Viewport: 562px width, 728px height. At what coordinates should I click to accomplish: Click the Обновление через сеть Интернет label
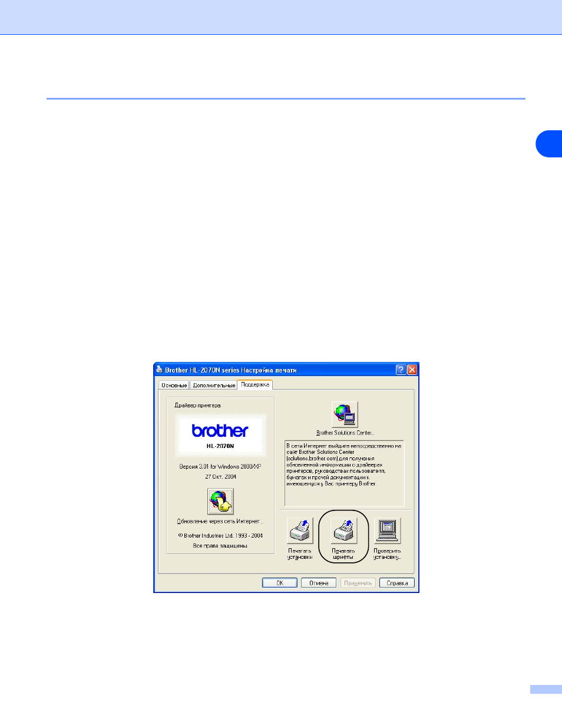[x=220, y=521]
